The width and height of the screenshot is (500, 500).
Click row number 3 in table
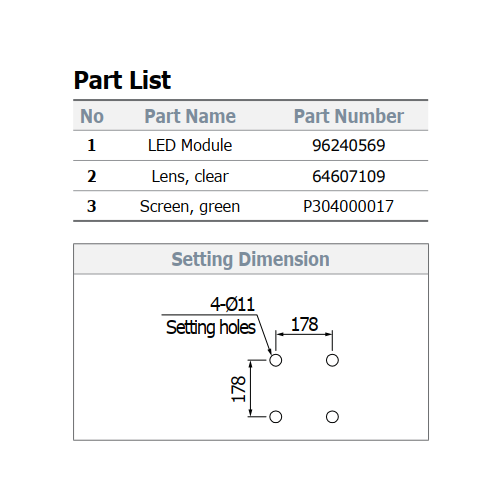pos(92,206)
